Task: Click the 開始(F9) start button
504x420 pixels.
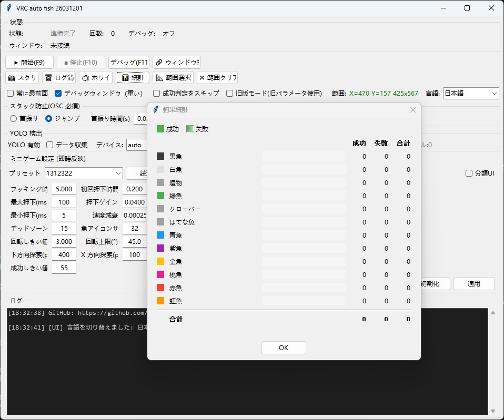Action: pyautogui.click(x=29, y=63)
